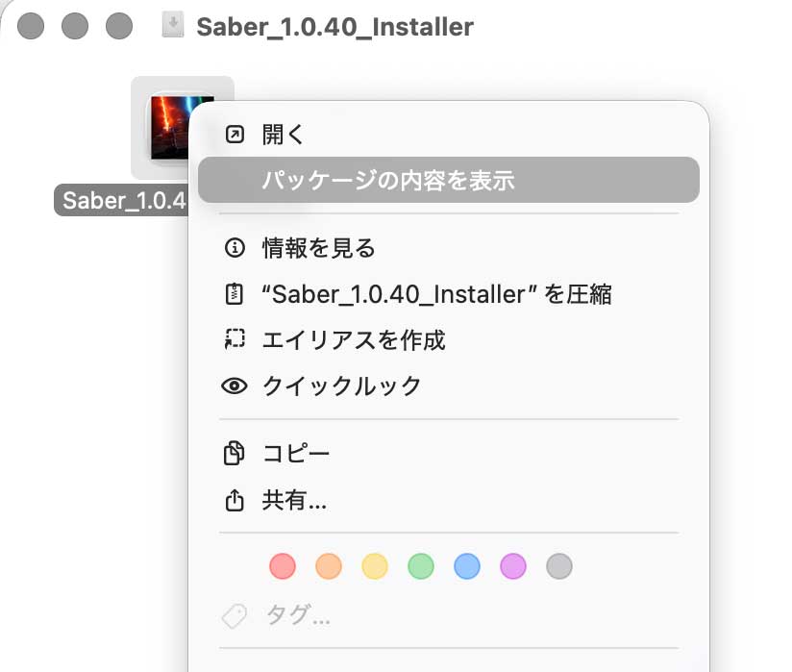Screen dimensions: 792x672
Task: Select 開く to open the installer
Action: (x=283, y=134)
